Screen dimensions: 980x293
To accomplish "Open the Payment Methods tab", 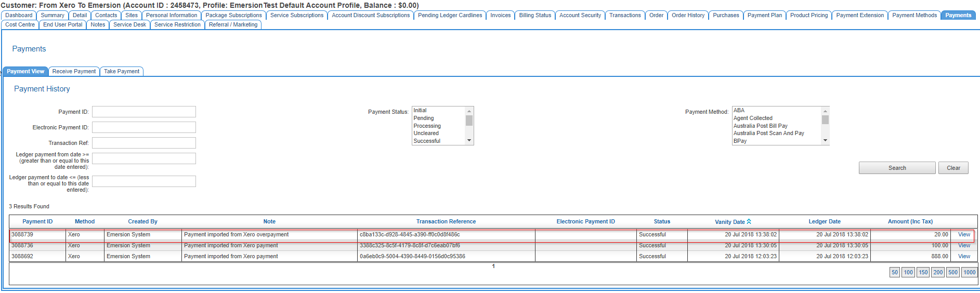I will pyautogui.click(x=914, y=16).
